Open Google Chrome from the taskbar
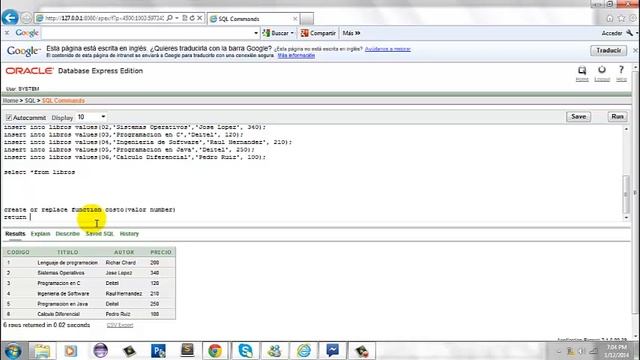The image size is (640, 360). 215,351
